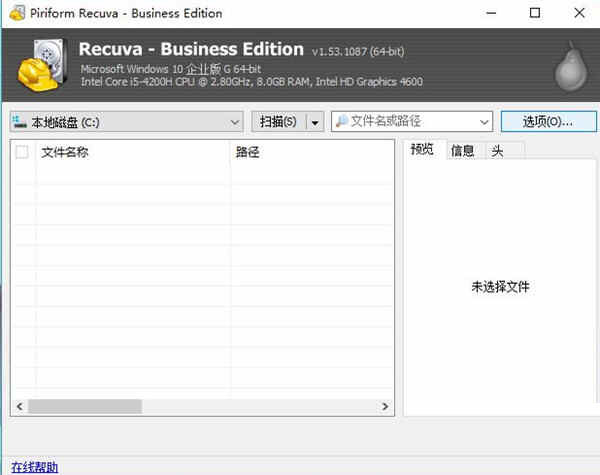Image resolution: width=600 pixels, height=475 pixels.
Task: Click the right arrow of horizontal scrollbar
Action: [x=386, y=407]
